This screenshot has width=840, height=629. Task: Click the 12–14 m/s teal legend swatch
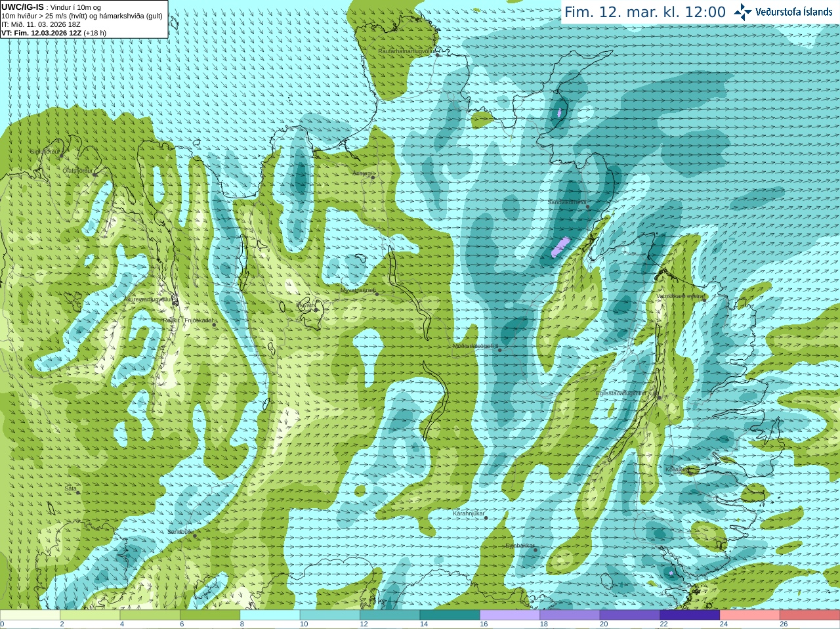pos(390,615)
